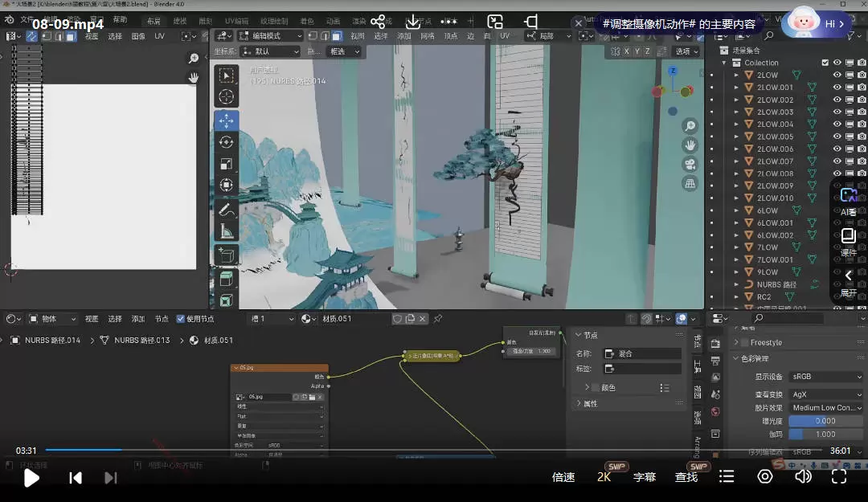Pin the material in node editor
Viewport: 868px width, 502px height.
pyautogui.click(x=438, y=319)
